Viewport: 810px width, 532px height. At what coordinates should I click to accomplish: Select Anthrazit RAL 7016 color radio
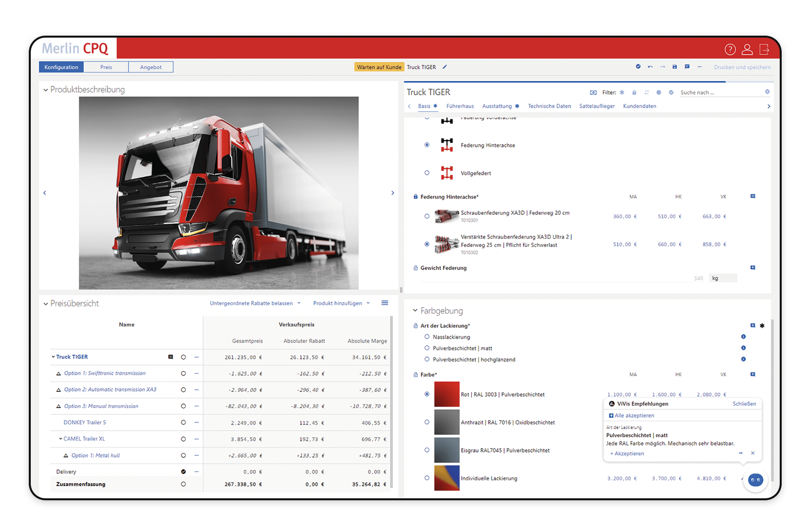(427, 422)
